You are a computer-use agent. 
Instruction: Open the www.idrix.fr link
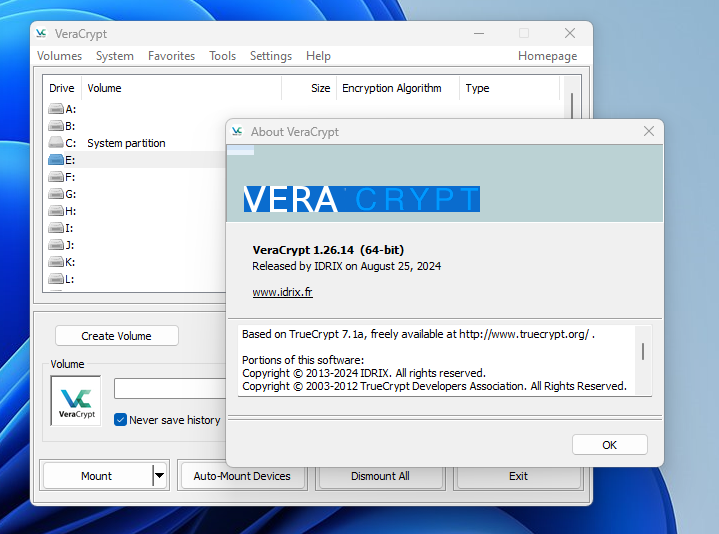282,292
